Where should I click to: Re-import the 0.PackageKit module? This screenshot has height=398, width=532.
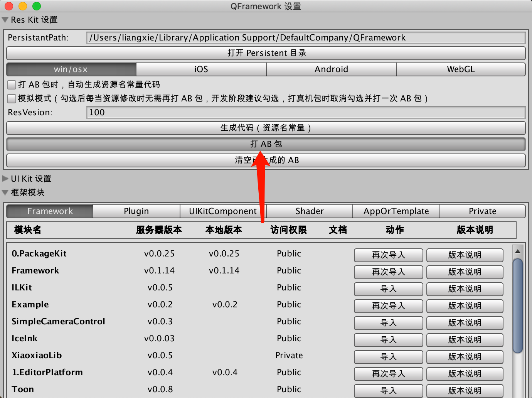(388, 255)
